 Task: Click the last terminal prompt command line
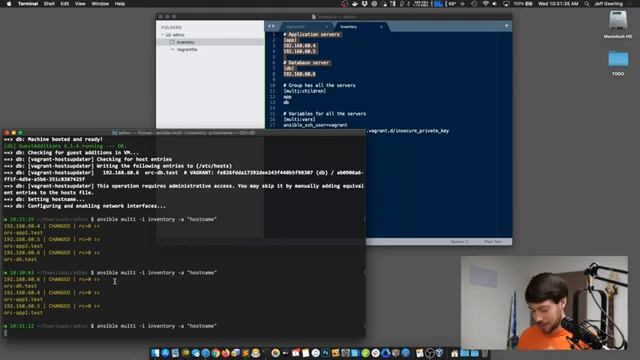(x=156, y=326)
